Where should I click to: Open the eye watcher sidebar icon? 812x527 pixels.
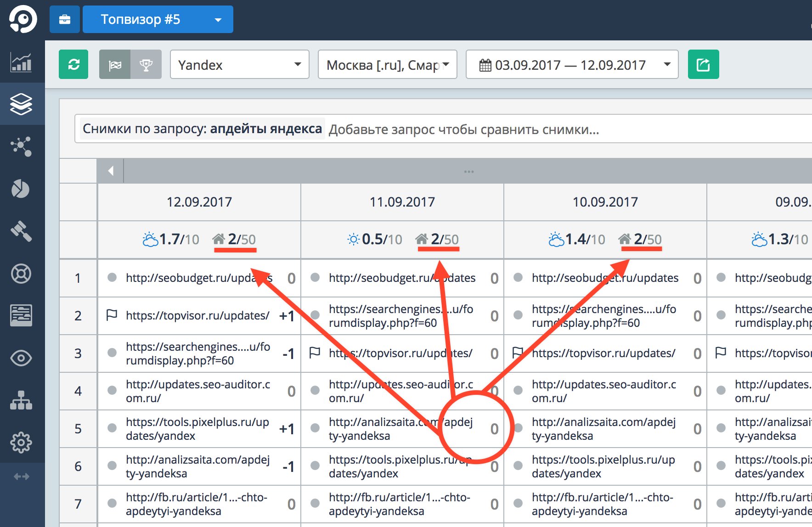tap(21, 358)
